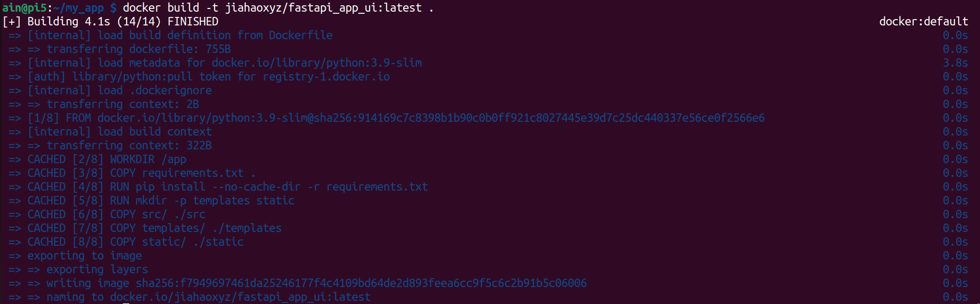The image size is (980, 304).
Task: Click the 'docker:default' label
Action: click(x=923, y=22)
